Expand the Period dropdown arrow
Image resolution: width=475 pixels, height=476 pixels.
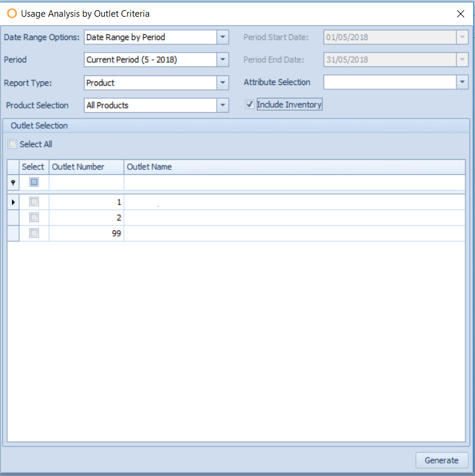pyautogui.click(x=223, y=60)
